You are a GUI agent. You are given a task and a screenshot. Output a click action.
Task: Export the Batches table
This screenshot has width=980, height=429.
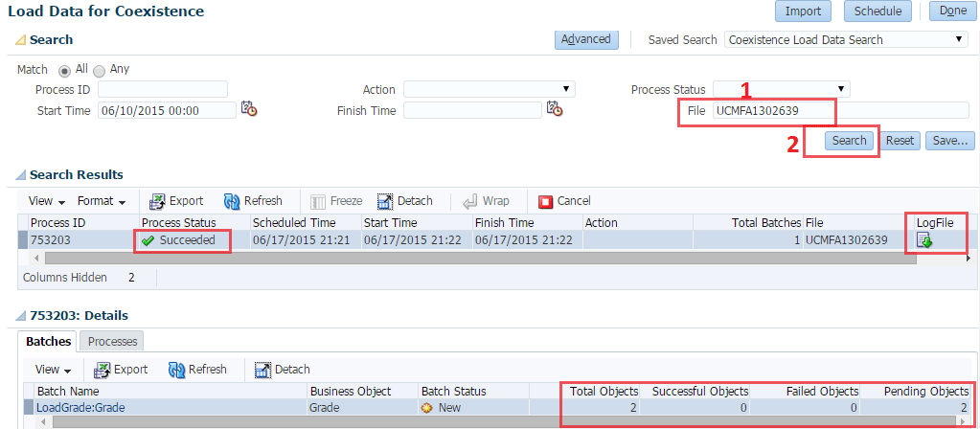pos(121,370)
